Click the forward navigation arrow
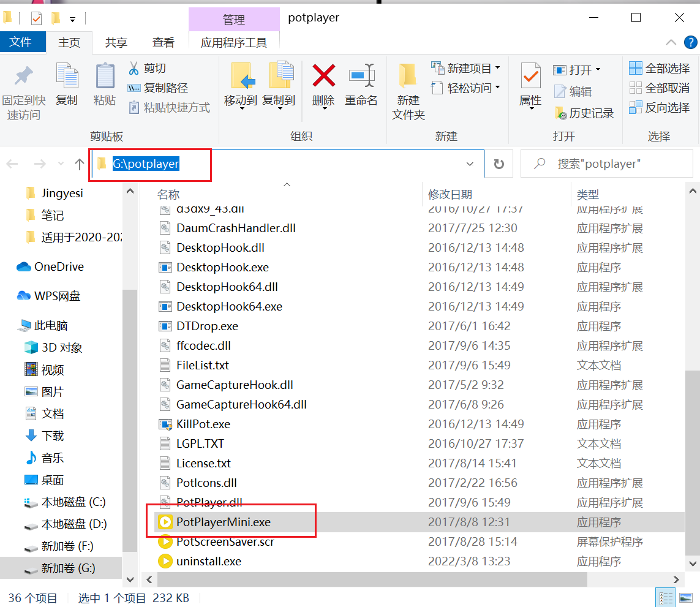Viewport: 700px width, 607px height. point(40,164)
